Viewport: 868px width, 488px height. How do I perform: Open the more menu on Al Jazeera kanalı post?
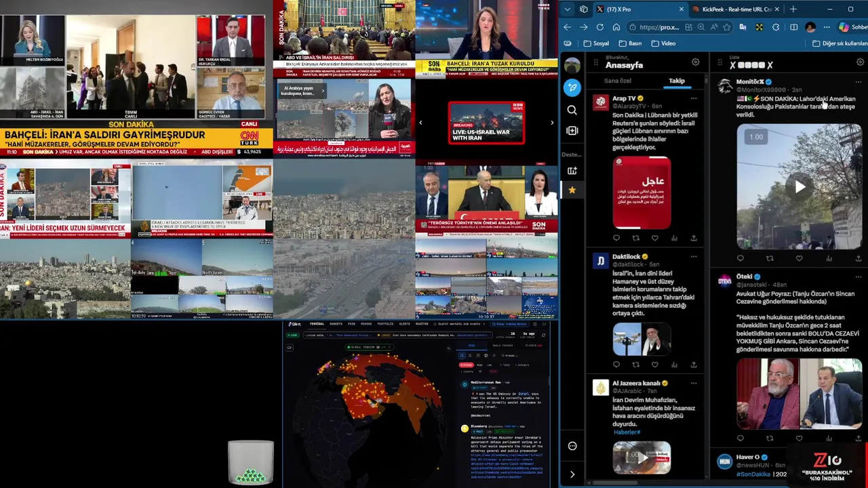coord(694,384)
